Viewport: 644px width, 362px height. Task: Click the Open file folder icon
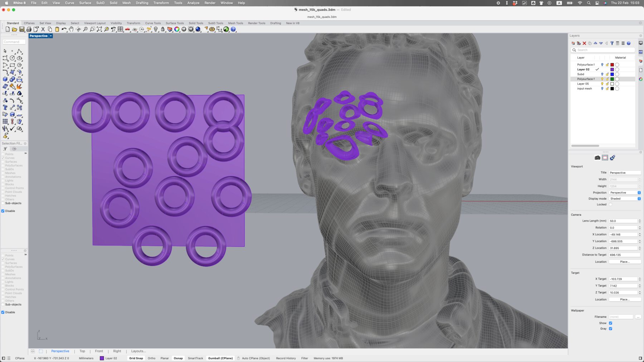click(15, 29)
